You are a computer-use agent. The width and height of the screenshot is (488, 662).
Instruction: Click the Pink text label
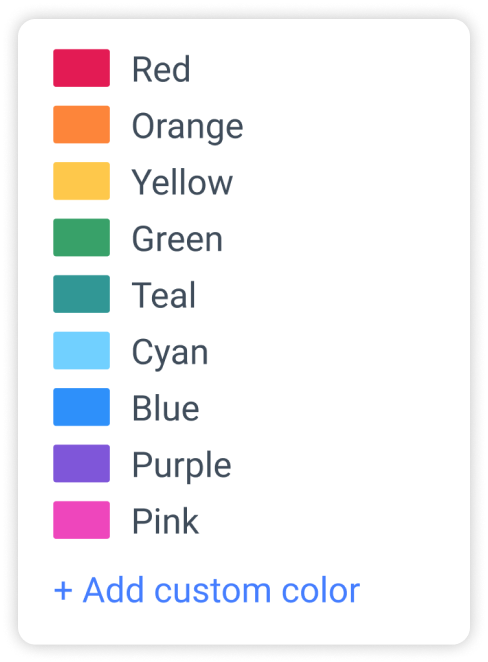pyautogui.click(x=165, y=521)
